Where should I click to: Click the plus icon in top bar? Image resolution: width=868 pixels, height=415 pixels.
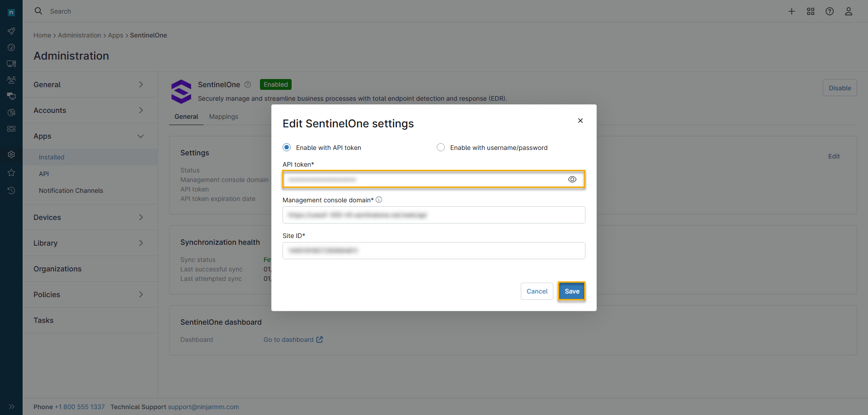coord(792,11)
